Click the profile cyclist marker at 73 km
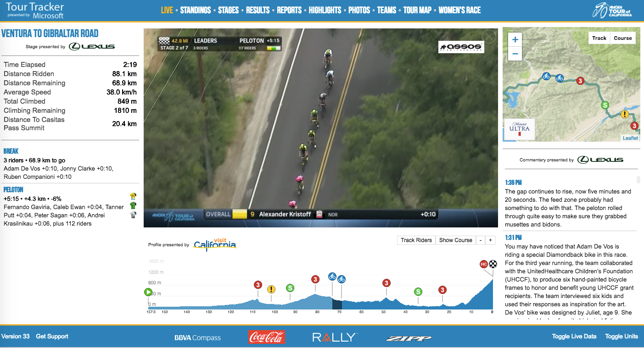Viewport: 644px width, 348px height. 332,276
